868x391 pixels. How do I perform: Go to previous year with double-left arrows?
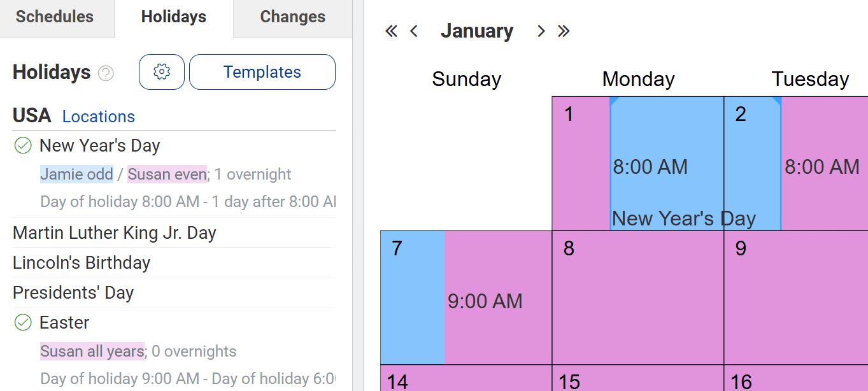(x=391, y=31)
